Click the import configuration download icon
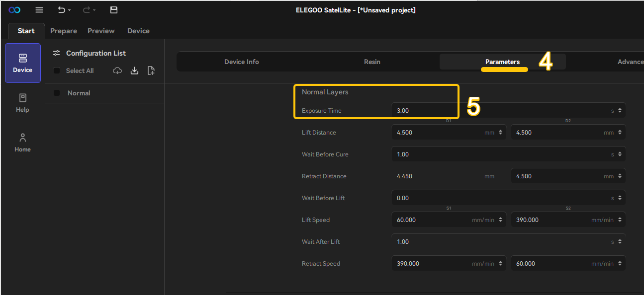Viewport: 644px width, 295px height. click(134, 71)
